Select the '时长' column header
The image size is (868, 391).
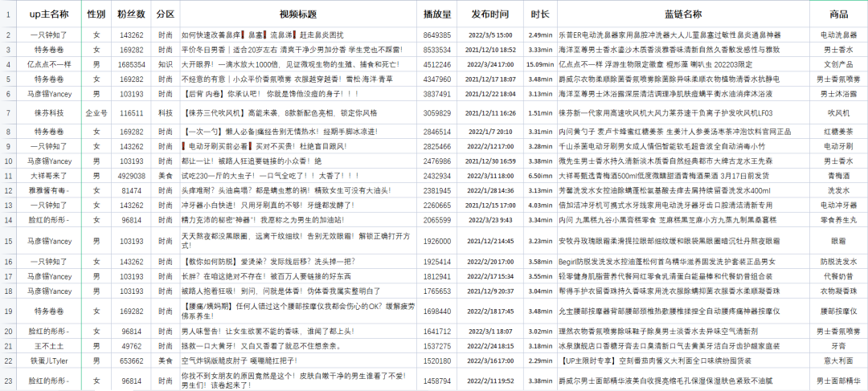click(x=540, y=14)
